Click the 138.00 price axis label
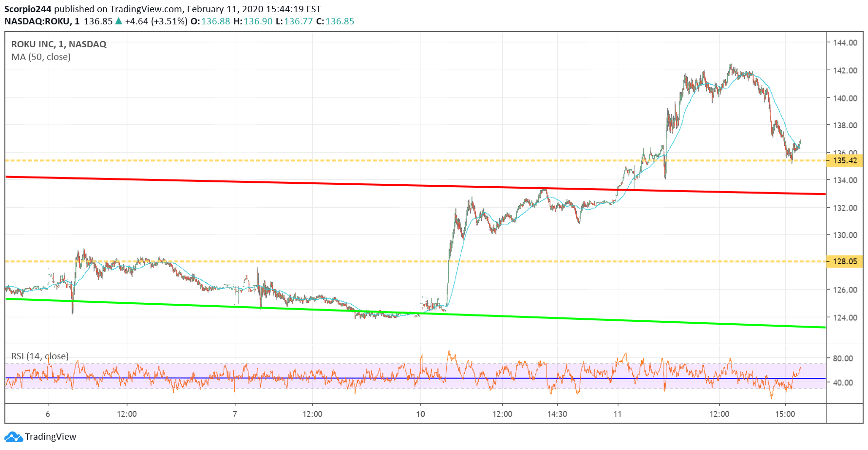The height and width of the screenshot is (450, 868). tap(845, 126)
